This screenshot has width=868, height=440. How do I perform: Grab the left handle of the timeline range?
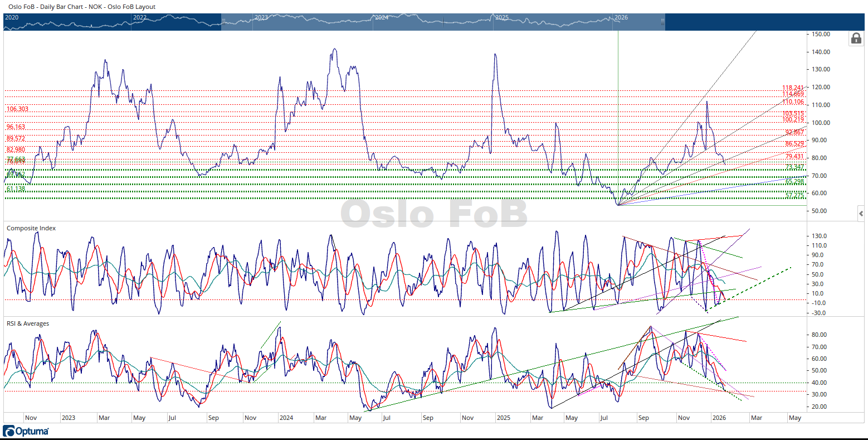[x=223, y=21]
